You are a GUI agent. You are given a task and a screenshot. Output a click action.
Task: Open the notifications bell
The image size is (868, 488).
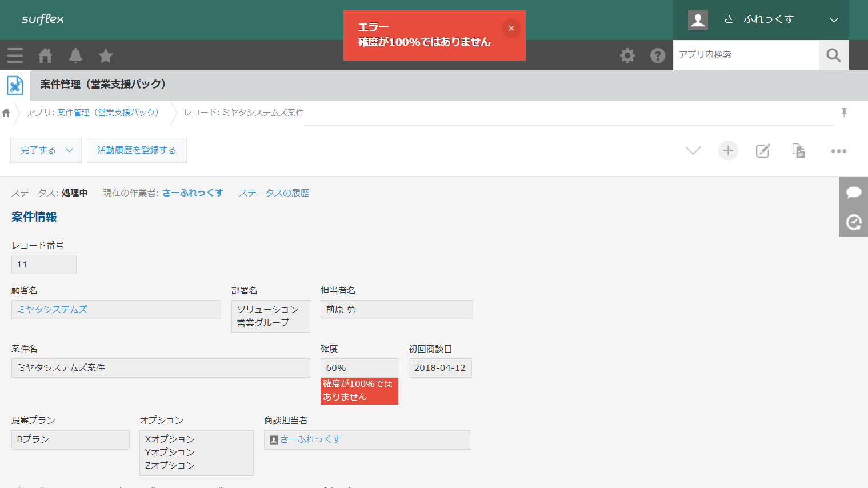pyautogui.click(x=75, y=55)
